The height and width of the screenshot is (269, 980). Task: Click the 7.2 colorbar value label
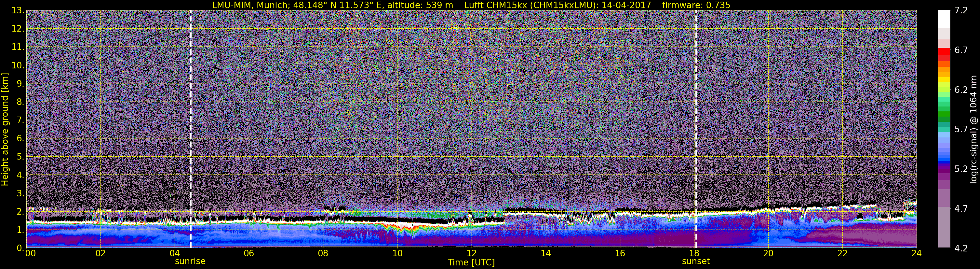click(961, 11)
